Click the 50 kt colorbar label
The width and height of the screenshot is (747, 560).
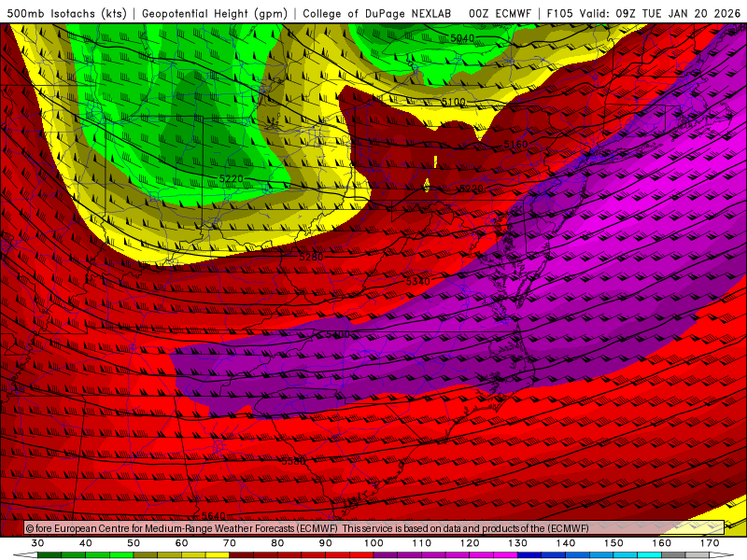click(134, 543)
